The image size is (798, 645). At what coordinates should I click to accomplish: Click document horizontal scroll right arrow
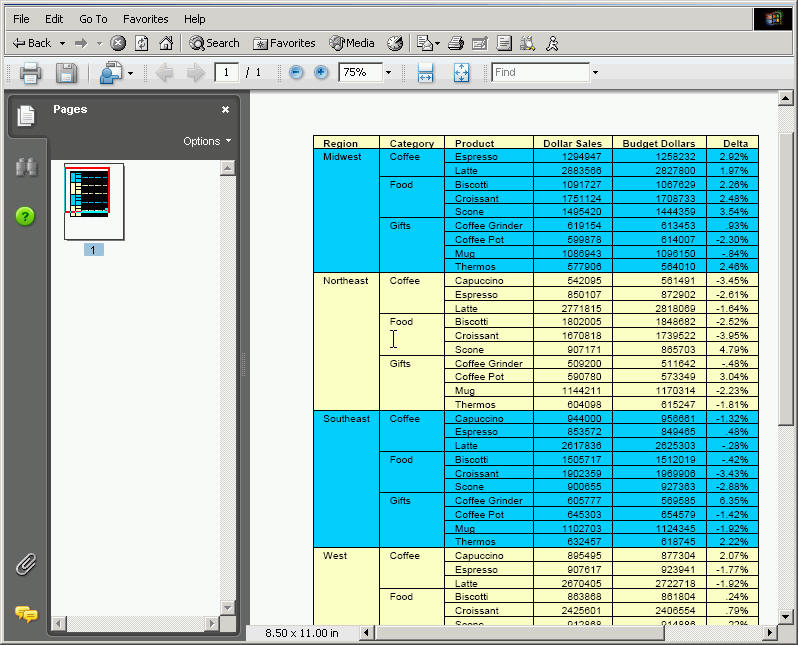770,633
